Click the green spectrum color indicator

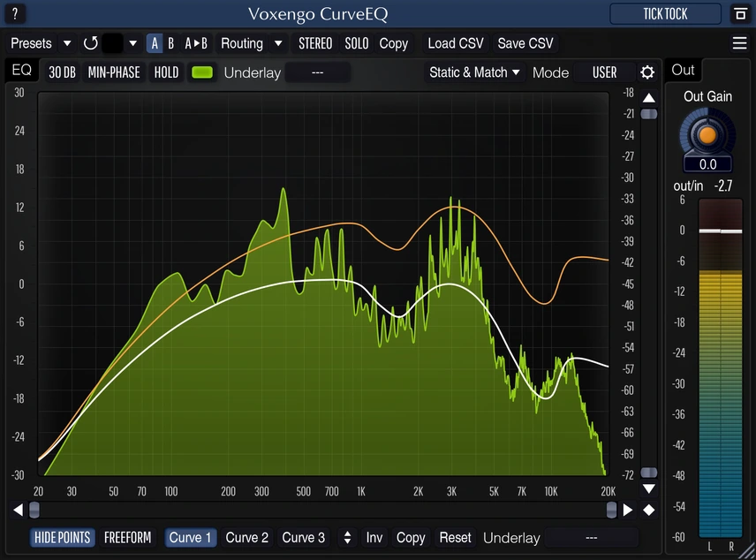(x=202, y=72)
